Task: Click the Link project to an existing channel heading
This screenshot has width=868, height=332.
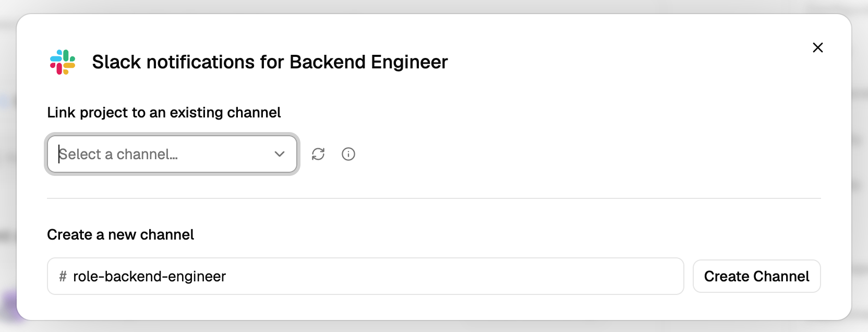Action: pos(164,113)
